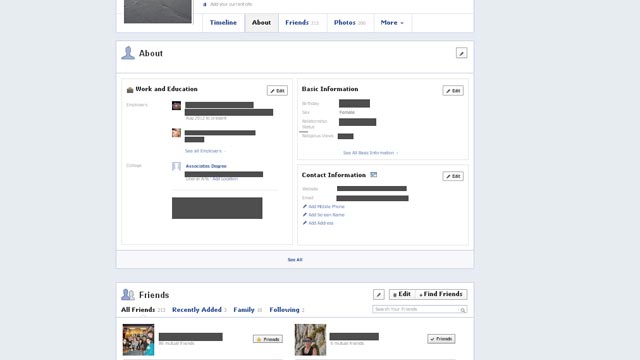This screenshot has width=640, height=360.
Task: Expand See All Employers link
Action: tap(205, 151)
